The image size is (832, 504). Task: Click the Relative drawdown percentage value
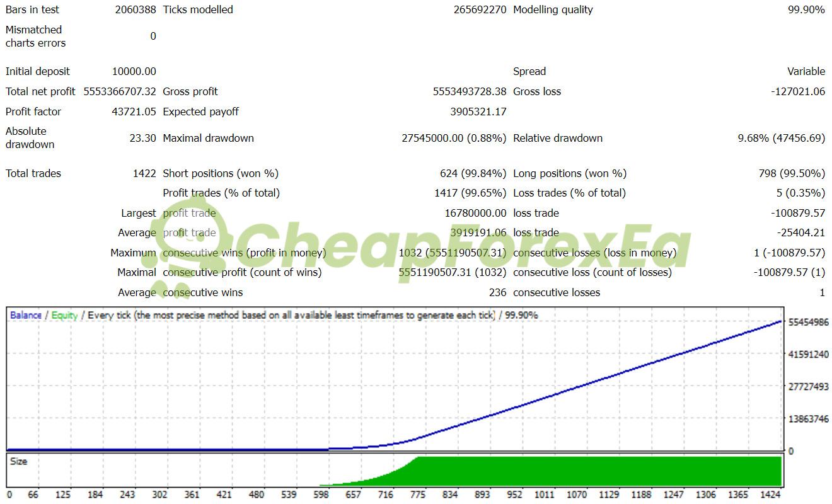click(782, 138)
